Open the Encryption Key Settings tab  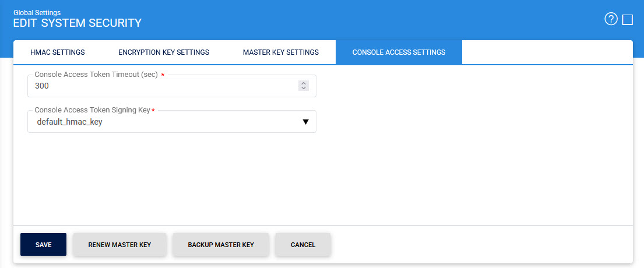click(164, 52)
